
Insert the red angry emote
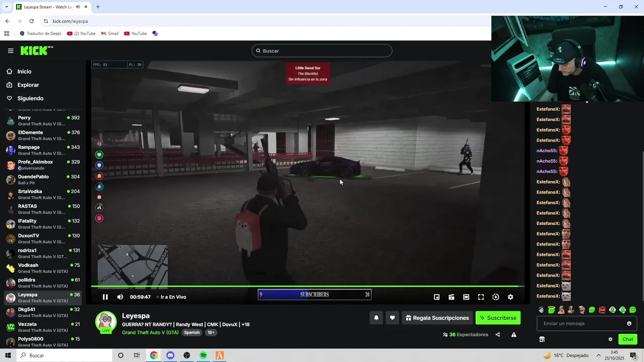(x=602, y=310)
